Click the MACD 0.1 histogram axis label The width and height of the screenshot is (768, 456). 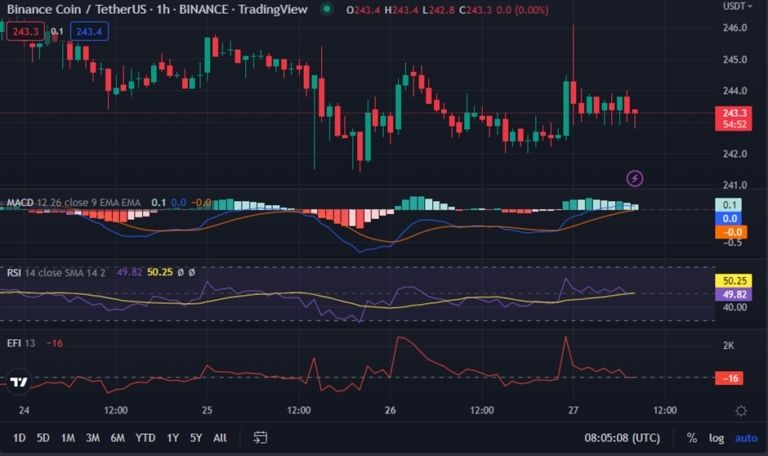click(728, 205)
